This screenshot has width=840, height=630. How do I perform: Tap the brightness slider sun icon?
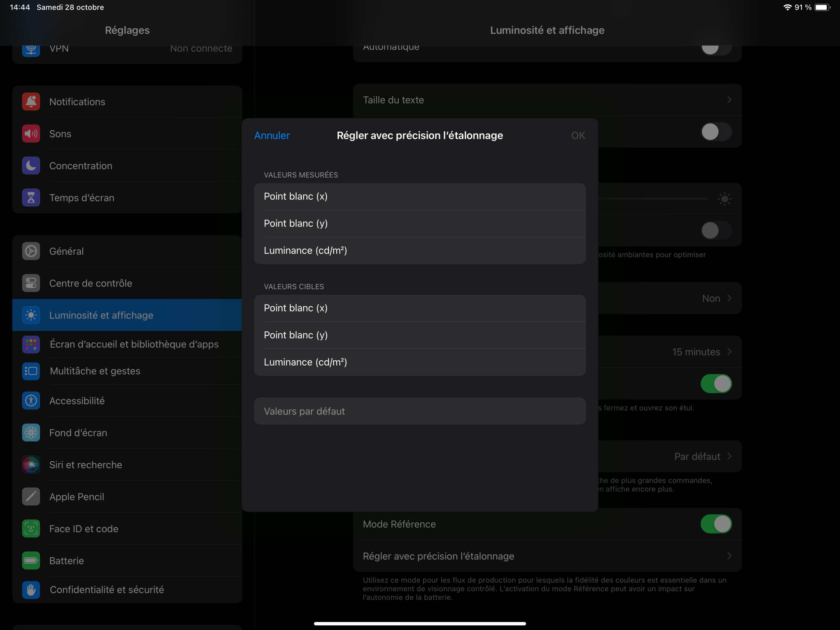tap(724, 199)
